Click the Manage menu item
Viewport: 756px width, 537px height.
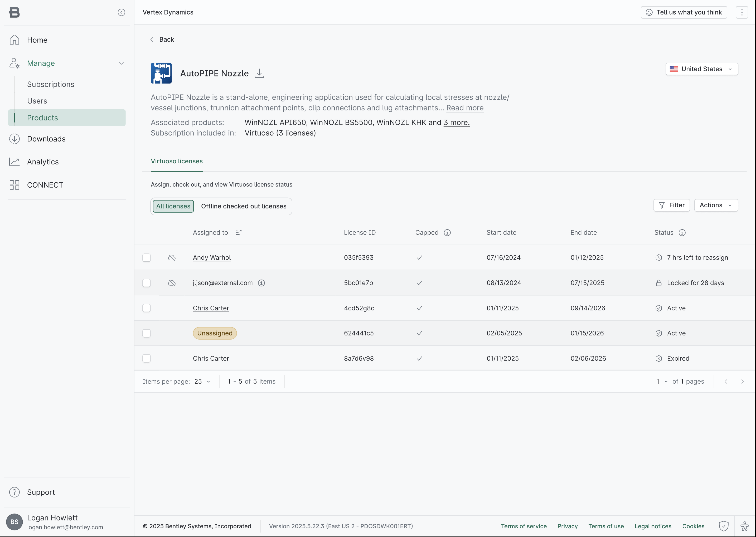tap(41, 63)
